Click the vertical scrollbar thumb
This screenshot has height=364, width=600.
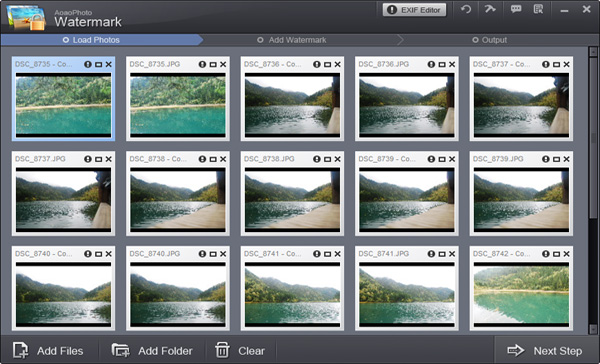click(x=593, y=139)
